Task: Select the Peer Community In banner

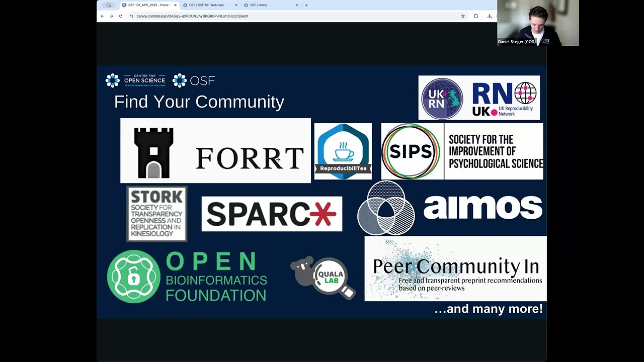Action: coord(455,268)
